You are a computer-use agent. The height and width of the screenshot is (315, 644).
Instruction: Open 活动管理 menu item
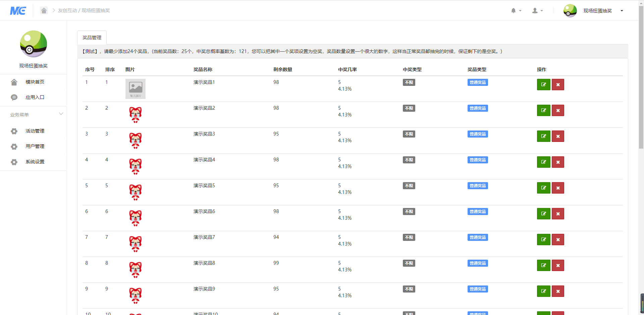[35, 131]
